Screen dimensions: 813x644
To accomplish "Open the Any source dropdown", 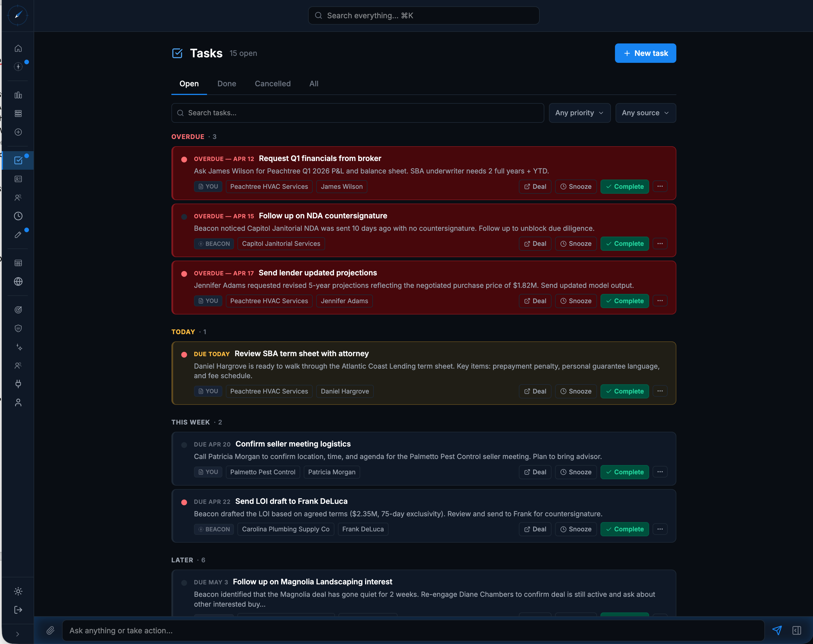I will pyautogui.click(x=645, y=113).
